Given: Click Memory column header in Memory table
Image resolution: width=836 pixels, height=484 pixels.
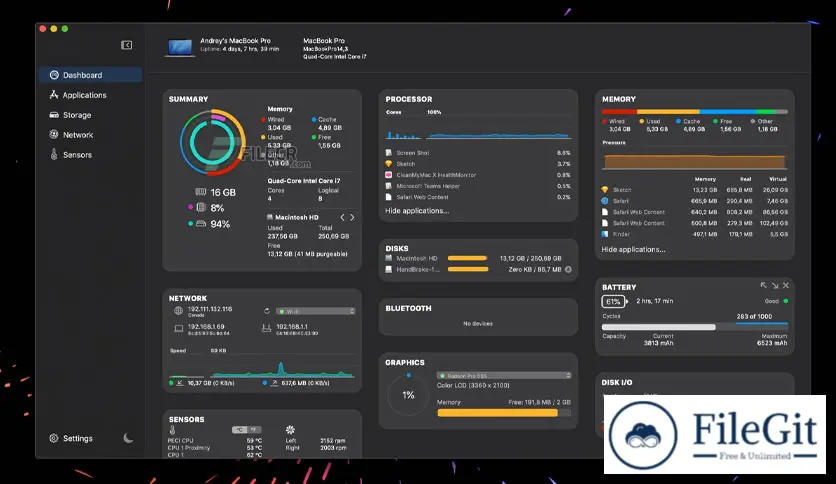Looking at the screenshot, I should pyautogui.click(x=705, y=179).
